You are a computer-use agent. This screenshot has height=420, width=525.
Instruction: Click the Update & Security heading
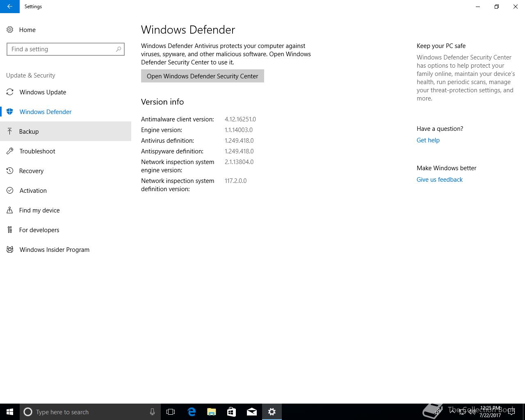[x=31, y=75]
